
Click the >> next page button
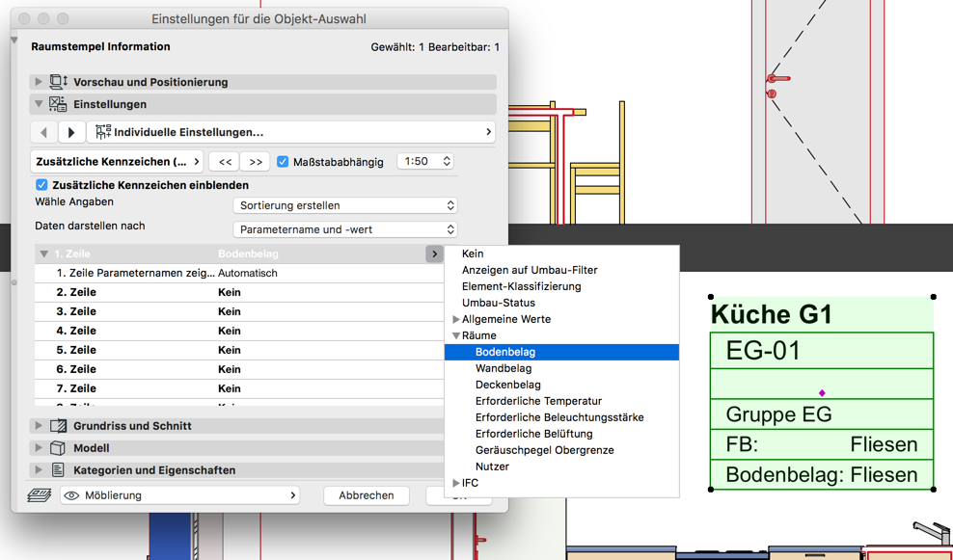256,162
